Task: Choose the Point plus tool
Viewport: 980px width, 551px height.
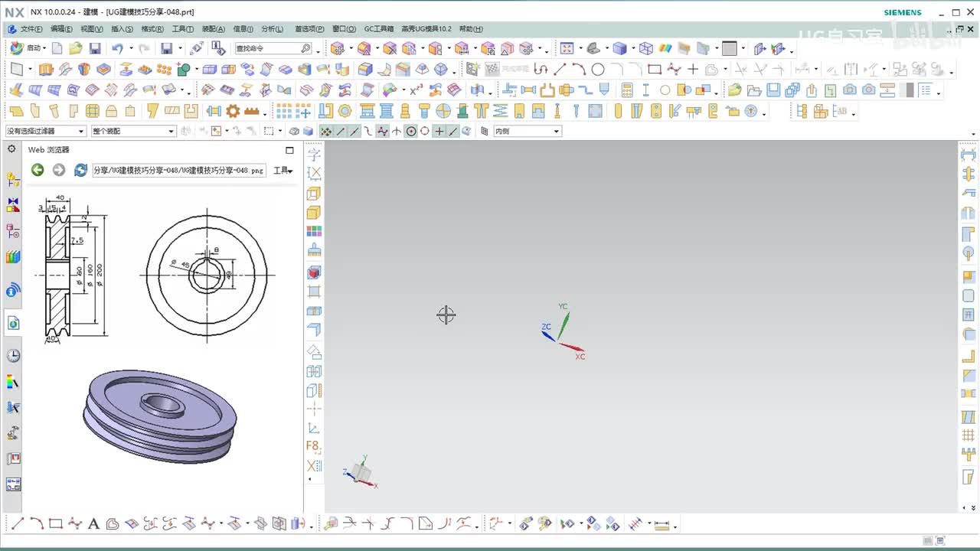Action: click(x=693, y=69)
